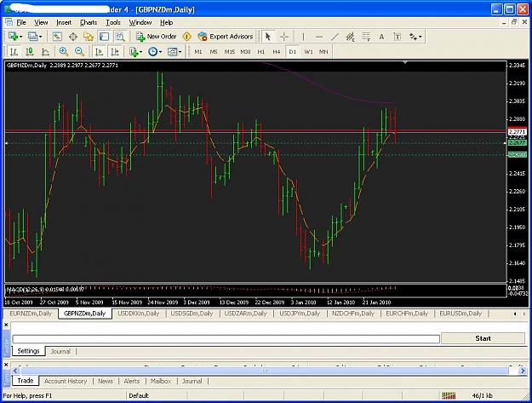The height and width of the screenshot is (403, 532).
Task: Switch to M1 timeframe
Action: 198,52
